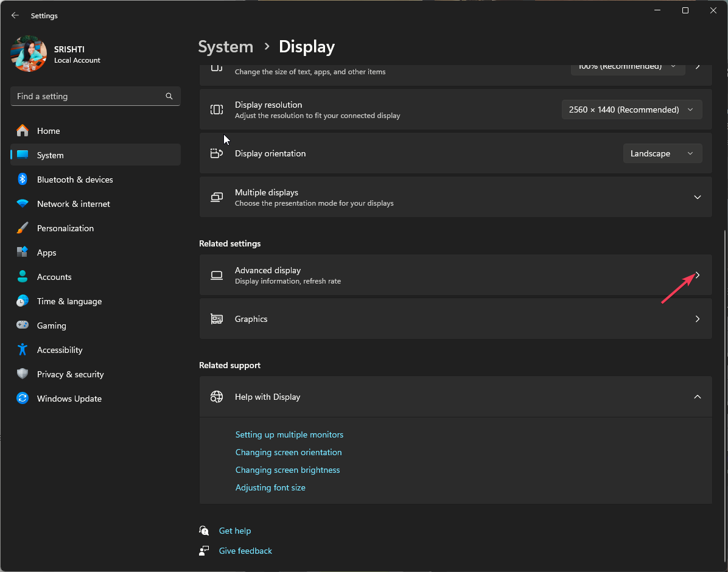Open Personalization settings

(95, 228)
